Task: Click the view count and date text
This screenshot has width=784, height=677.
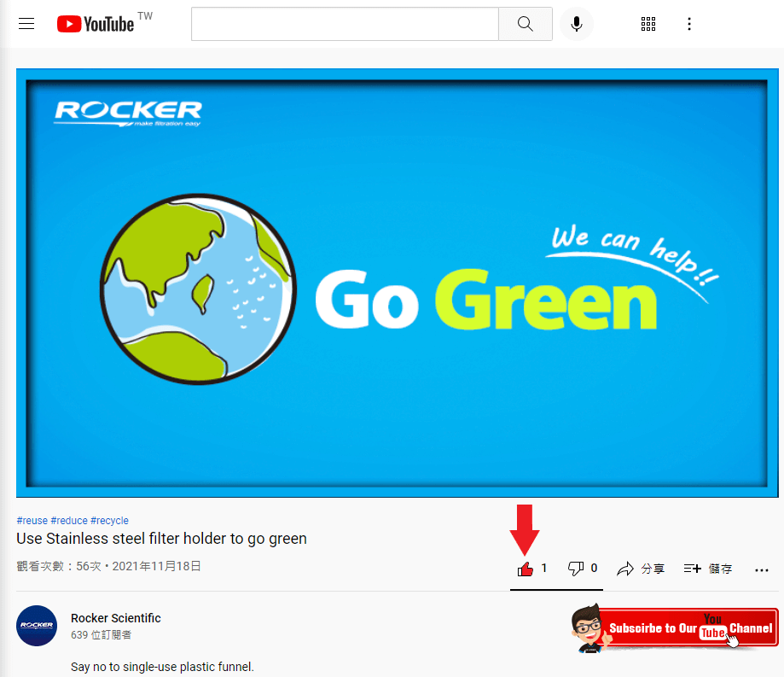Action: (x=108, y=566)
